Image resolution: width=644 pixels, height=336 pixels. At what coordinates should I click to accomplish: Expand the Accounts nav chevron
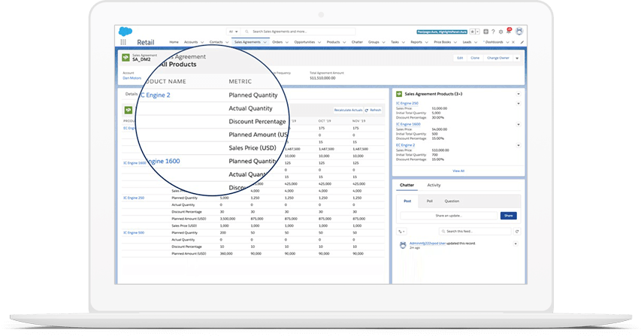202,42
